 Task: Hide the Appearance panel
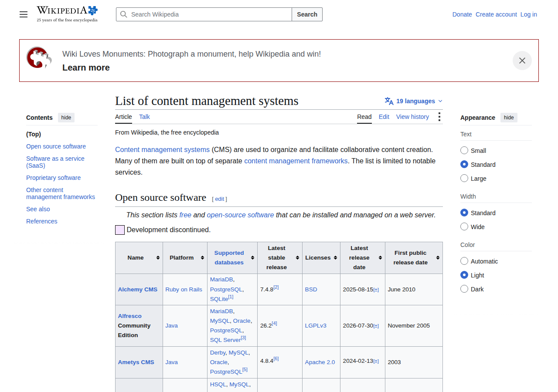click(509, 118)
